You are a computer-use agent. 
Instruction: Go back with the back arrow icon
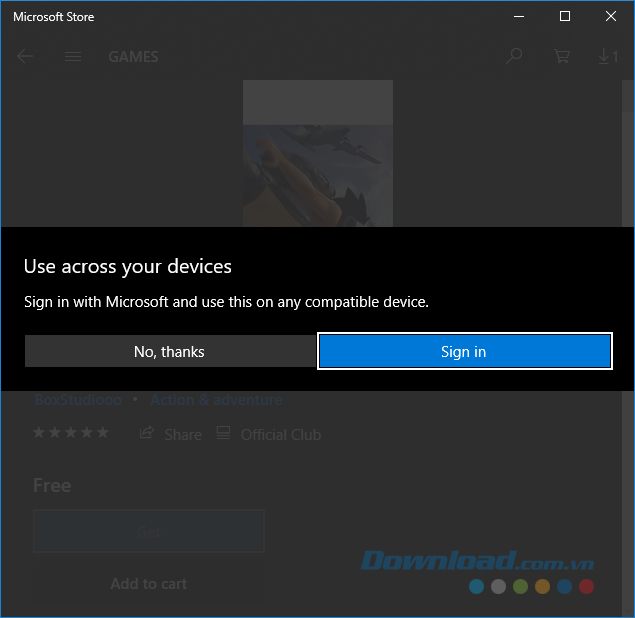point(25,56)
